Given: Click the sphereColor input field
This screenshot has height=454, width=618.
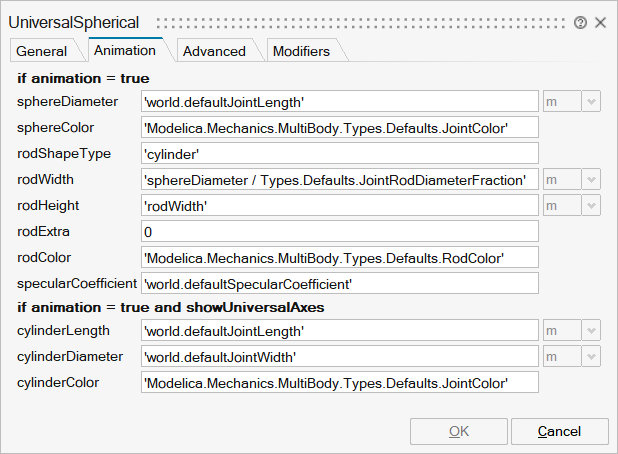Looking at the screenshot, I should pyautogui.click(x=340, y=127).
